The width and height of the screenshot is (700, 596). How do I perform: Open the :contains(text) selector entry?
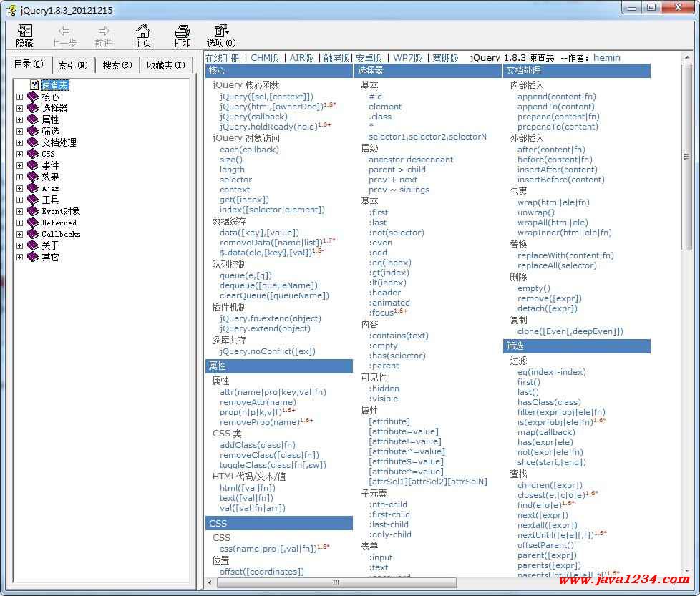(x=399, y=336)
